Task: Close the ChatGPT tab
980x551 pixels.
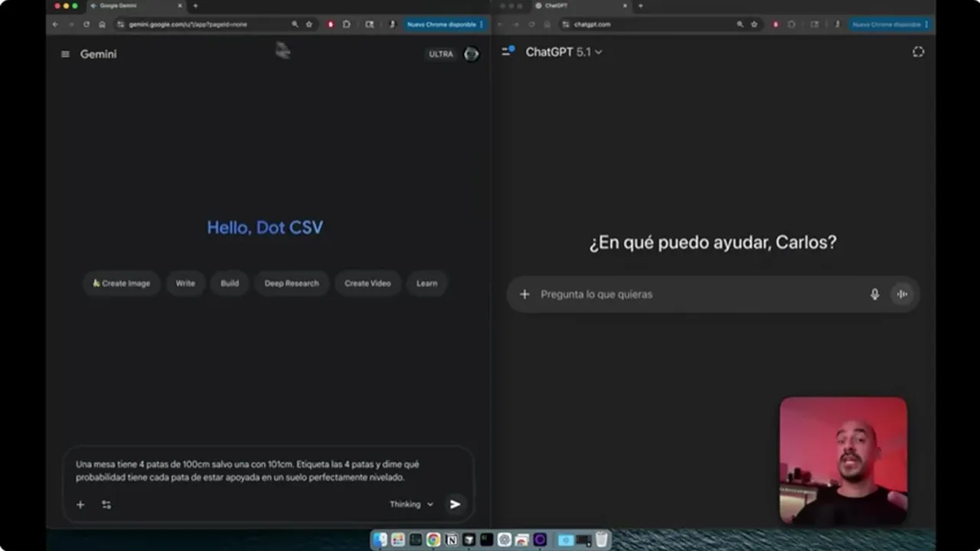Action: pos(625,5)
